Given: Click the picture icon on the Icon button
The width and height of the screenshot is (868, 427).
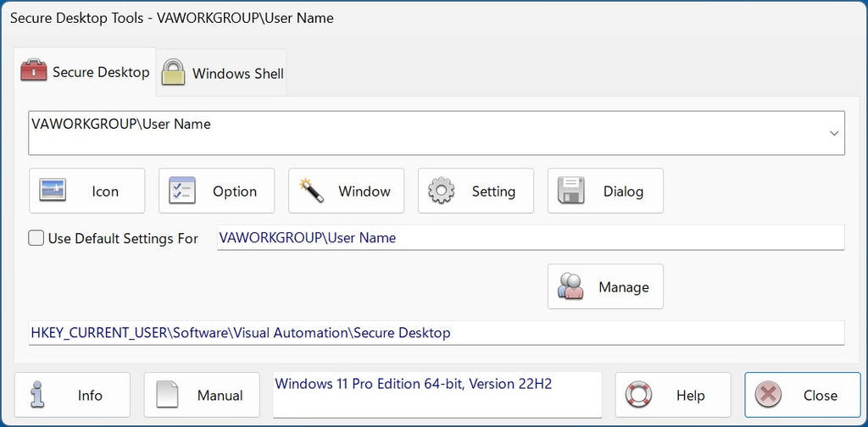Looking at the screenshot, I should [x=54, y=191].
